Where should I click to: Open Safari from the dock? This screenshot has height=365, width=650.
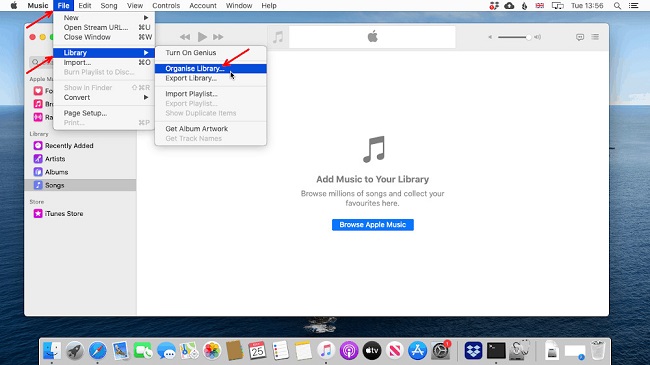pyautogui.click(x=97, y=351)
